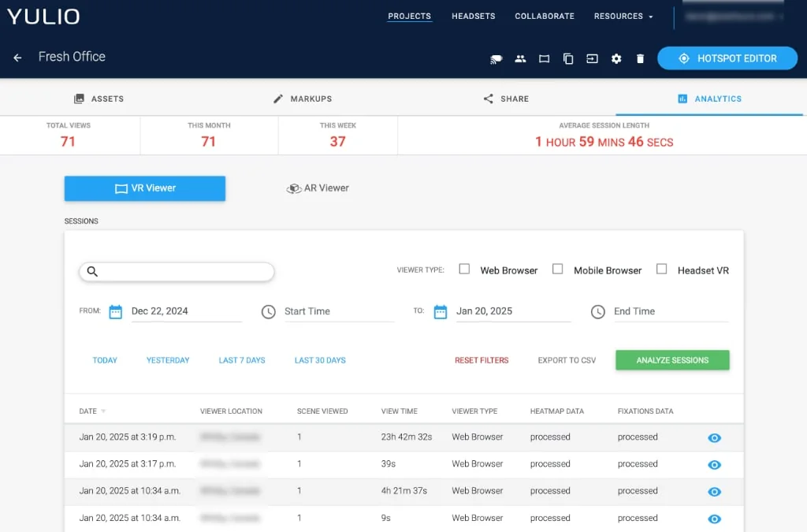Switch to the Assets tab

pos(99,99)
